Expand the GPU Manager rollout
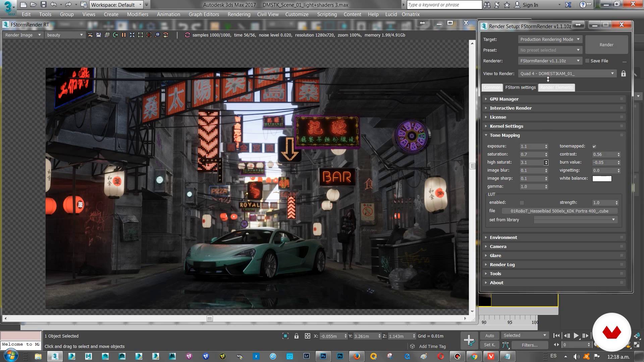Viewport: 644px width, 362px height. 554,99
